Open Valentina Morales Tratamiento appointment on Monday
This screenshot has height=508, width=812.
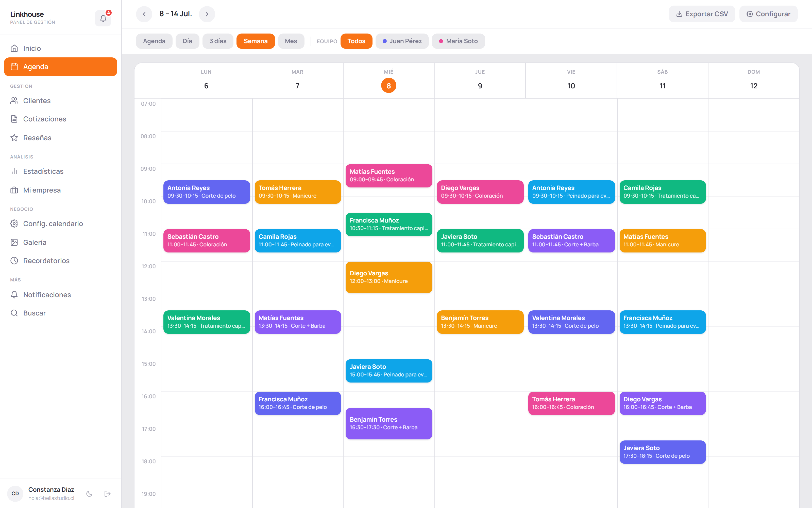point(207,322)
